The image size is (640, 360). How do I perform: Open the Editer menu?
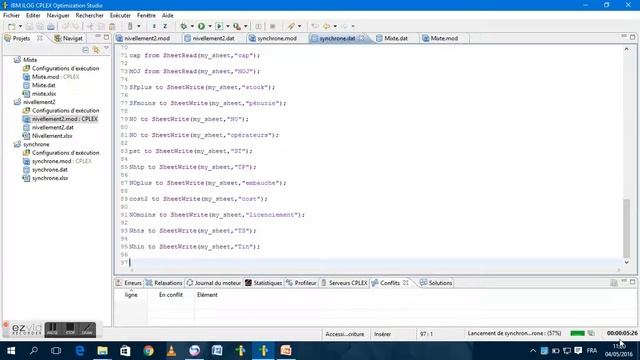(33, 15)
